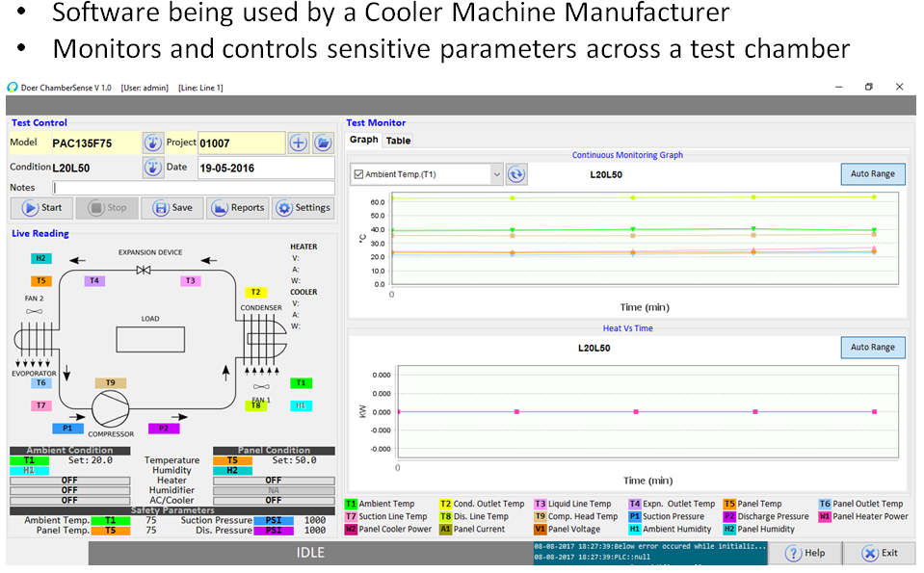
Task: Open the Settings dialog
Action: (303, 207)
